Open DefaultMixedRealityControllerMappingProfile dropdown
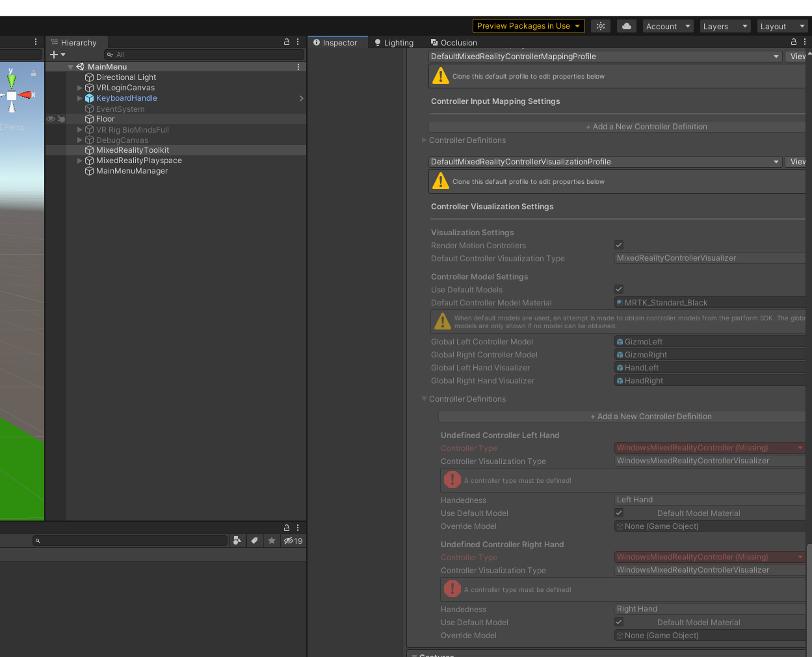Image resolution: width=812 pixels, height=657 pixels. pyautogui.click(x=605, y=57)
